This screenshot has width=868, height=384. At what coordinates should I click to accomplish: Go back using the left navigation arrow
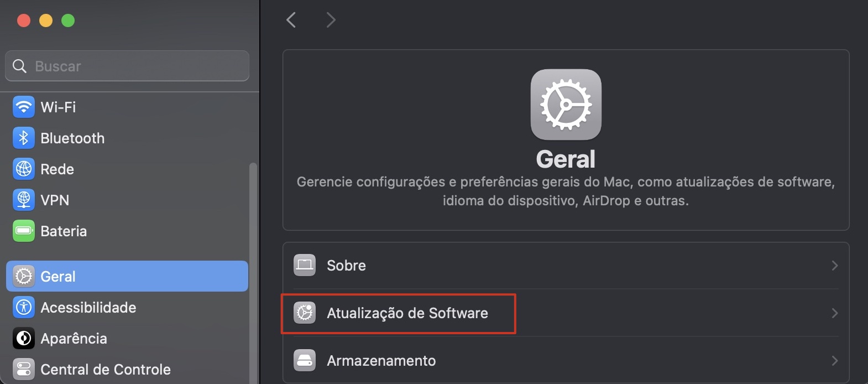click(x=291, y=19)
